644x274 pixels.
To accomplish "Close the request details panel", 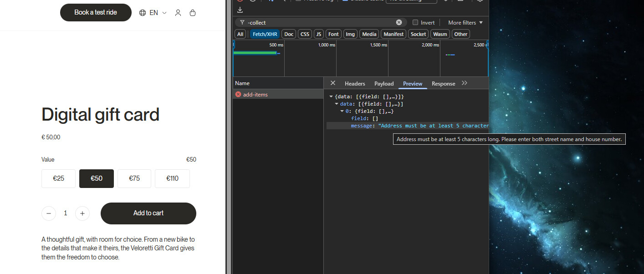I will pos(333,83).
